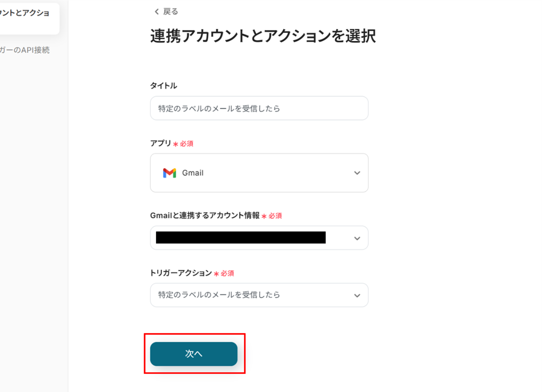Viewport: 542px width, 392px height.
Task: Click the タイトル field label
Action: [x=163, y=86]
